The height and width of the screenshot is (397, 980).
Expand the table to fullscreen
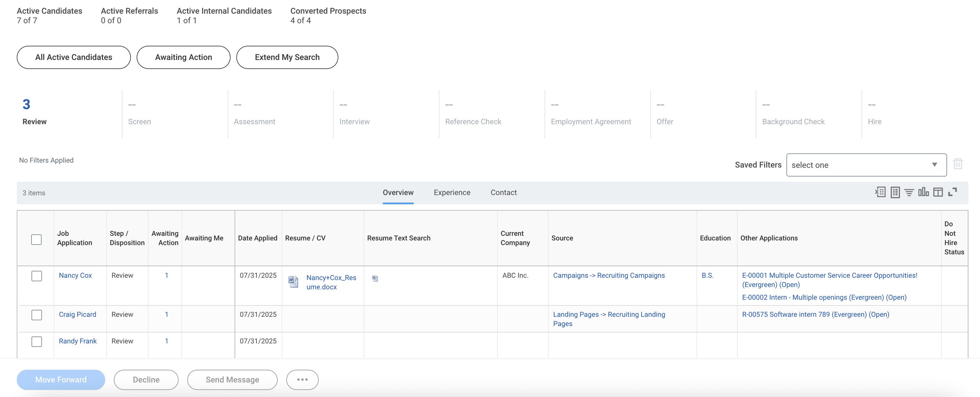coord(952,192)
